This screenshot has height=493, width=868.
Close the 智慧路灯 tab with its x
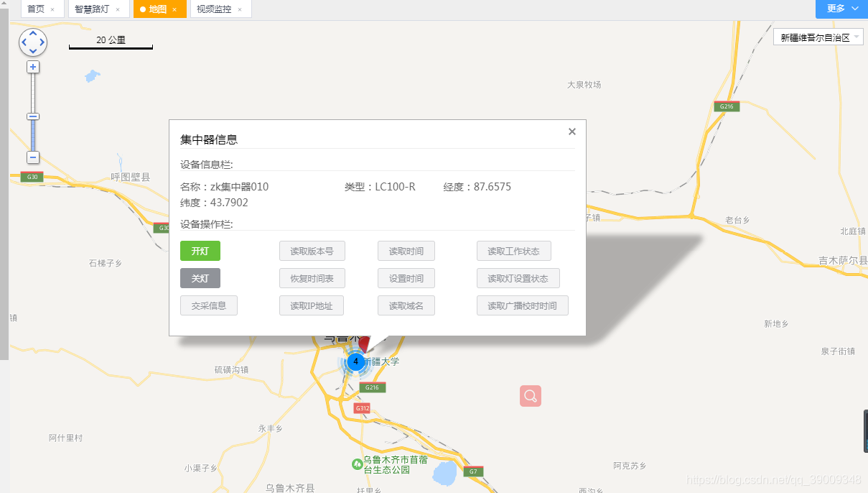pos(118,9)
